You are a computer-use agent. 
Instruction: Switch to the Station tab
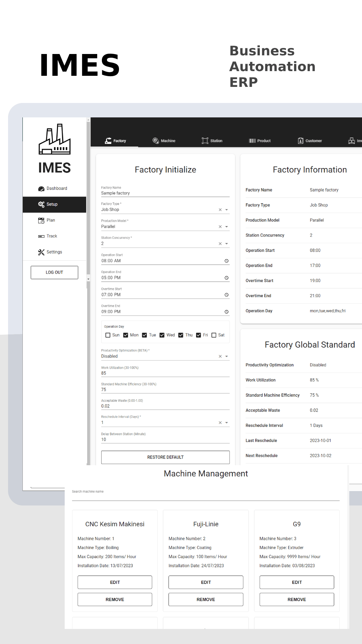[212, 141]
